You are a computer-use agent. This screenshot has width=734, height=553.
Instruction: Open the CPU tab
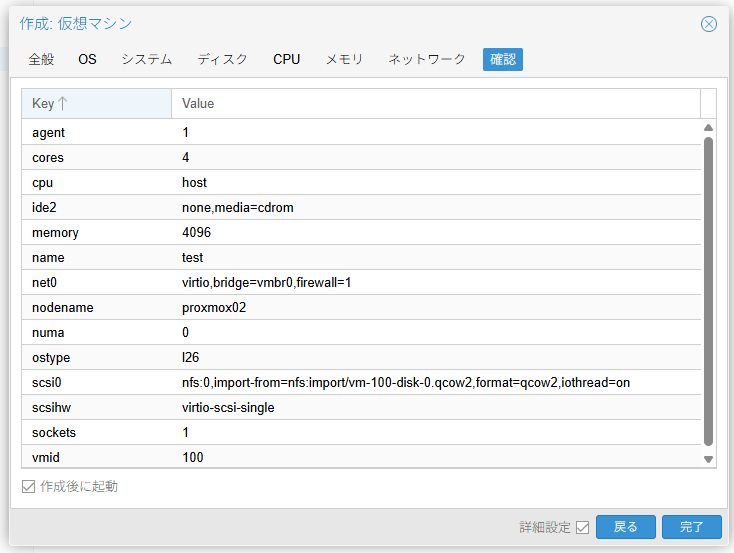tap(286, 60)
